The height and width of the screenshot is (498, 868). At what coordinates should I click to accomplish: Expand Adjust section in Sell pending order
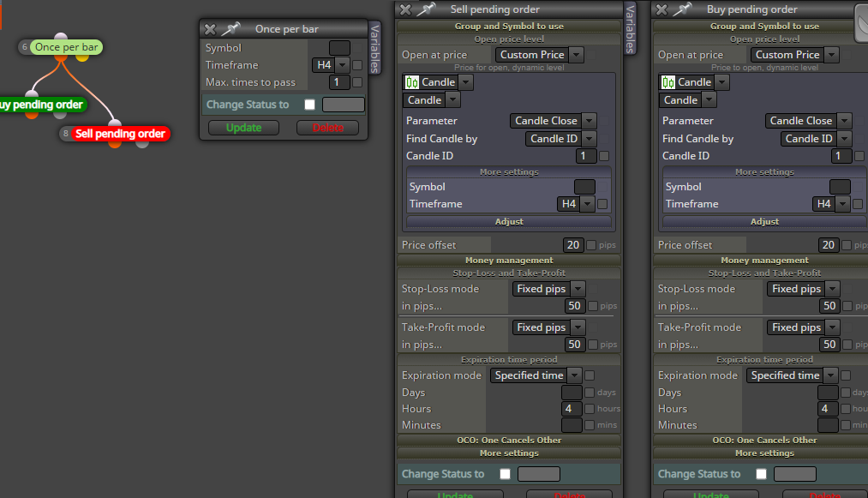click(509, 222)
